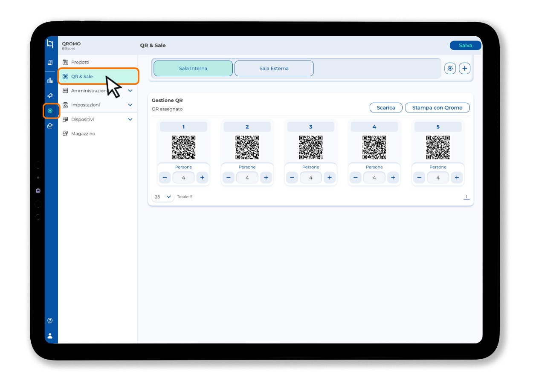This screenshot has width=533, height=392.
Task: Click the QROMO BBistrot venue name
Action: [x=71, y=46]
